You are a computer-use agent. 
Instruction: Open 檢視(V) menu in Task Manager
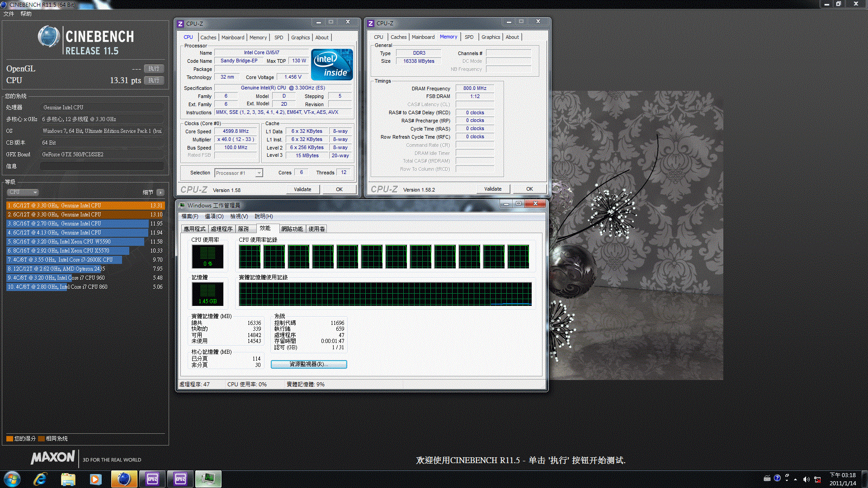[239, 216]
